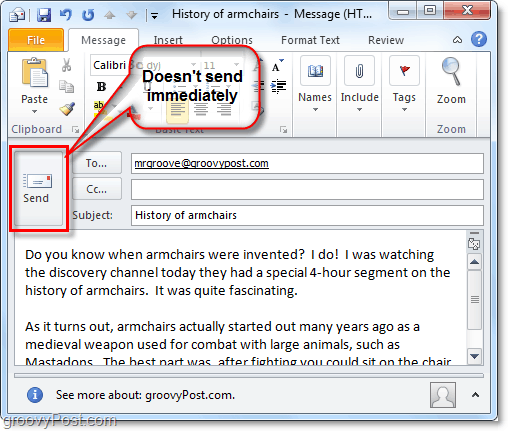Align text right
Image resolution: width=508 pixels, height=431 pixels.
tap(224, 109)
